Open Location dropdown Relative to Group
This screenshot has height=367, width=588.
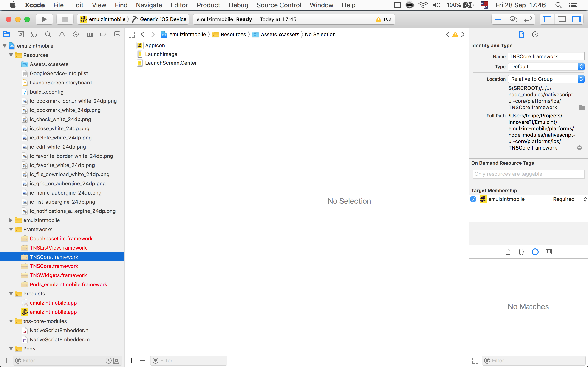[x=546, y=79]
